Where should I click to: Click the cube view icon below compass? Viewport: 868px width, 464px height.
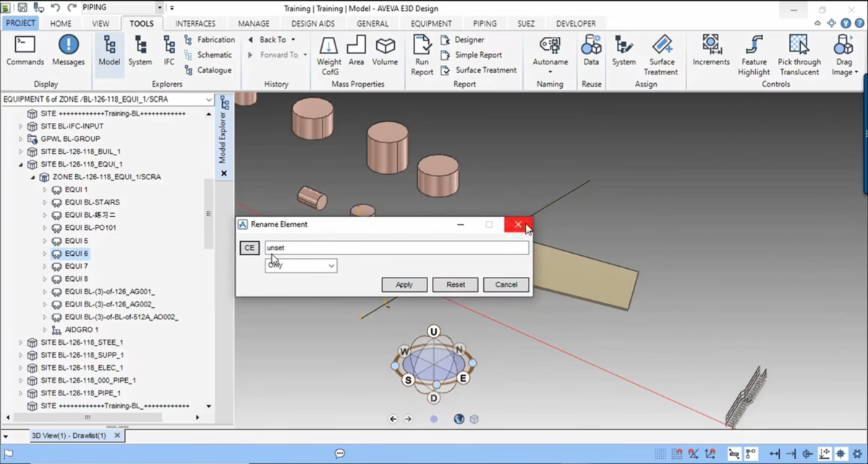point(475,418)
